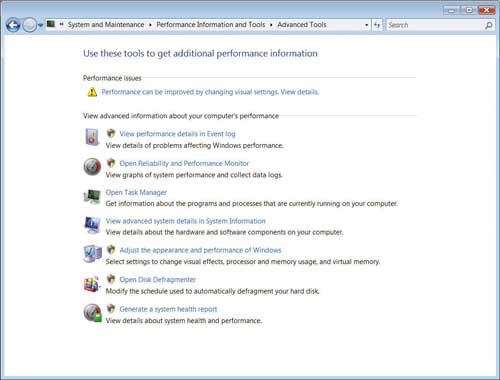Screen dimensions: 500x380
Task: Open visual settings performance issue link
Action: click(210, 92)
